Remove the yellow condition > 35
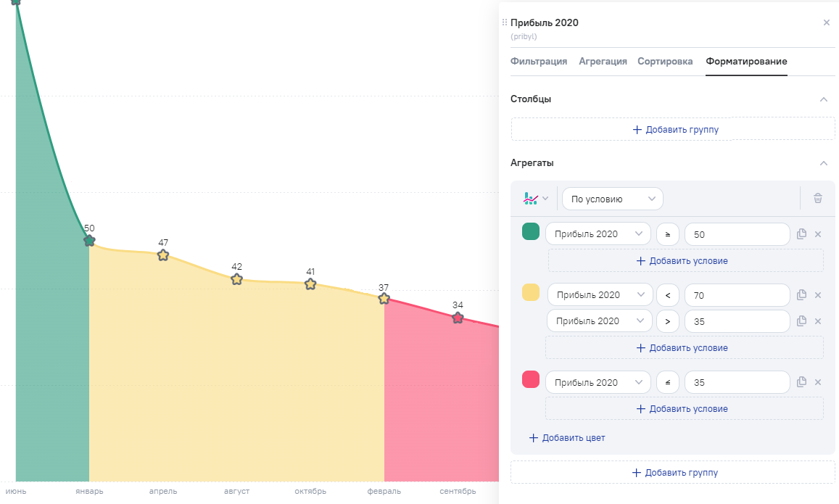This screenshot has width=839, height=504. click(818, 321)
